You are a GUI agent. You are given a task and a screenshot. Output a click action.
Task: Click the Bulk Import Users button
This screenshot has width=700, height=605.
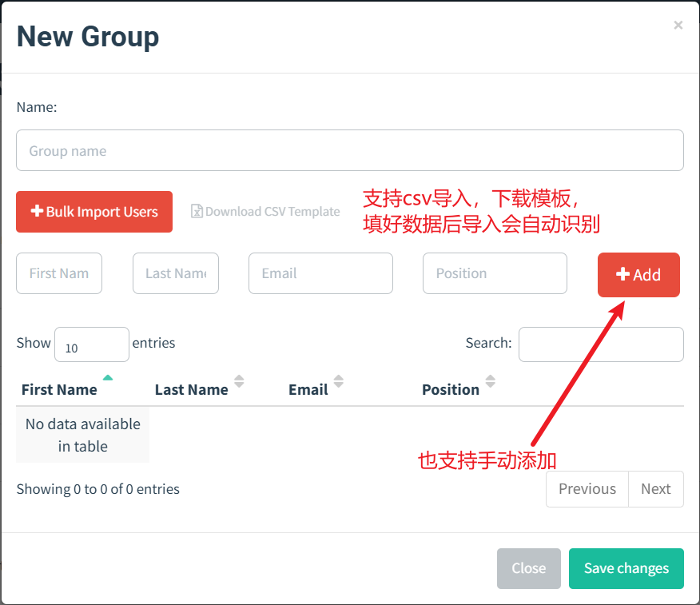point(94,212)
